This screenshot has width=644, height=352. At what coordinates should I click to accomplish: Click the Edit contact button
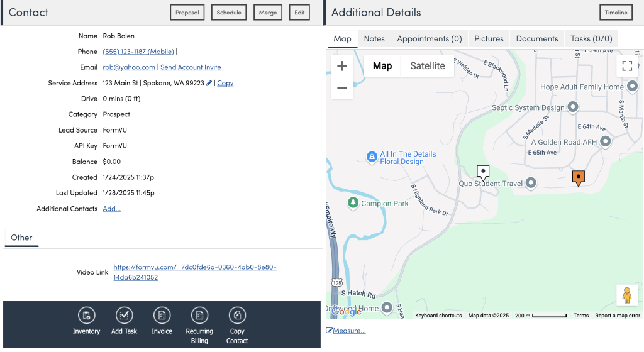pos(299,13)
